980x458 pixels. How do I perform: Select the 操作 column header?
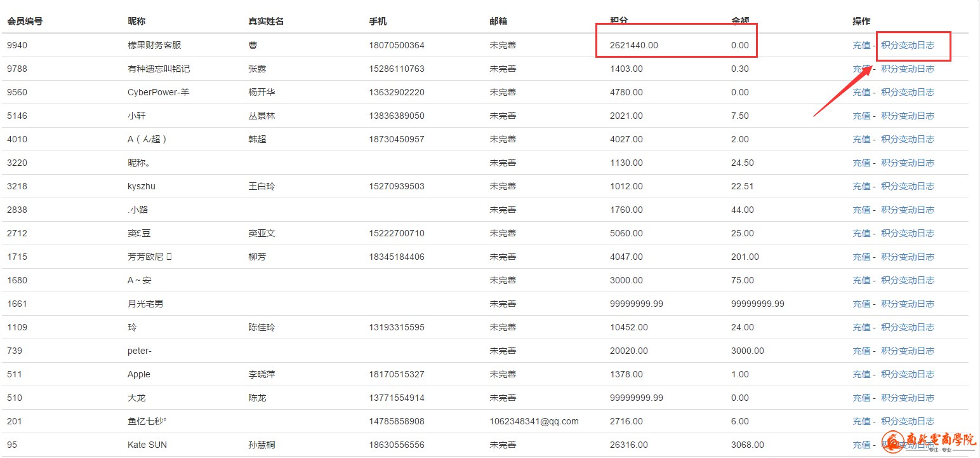click(861, 21)
